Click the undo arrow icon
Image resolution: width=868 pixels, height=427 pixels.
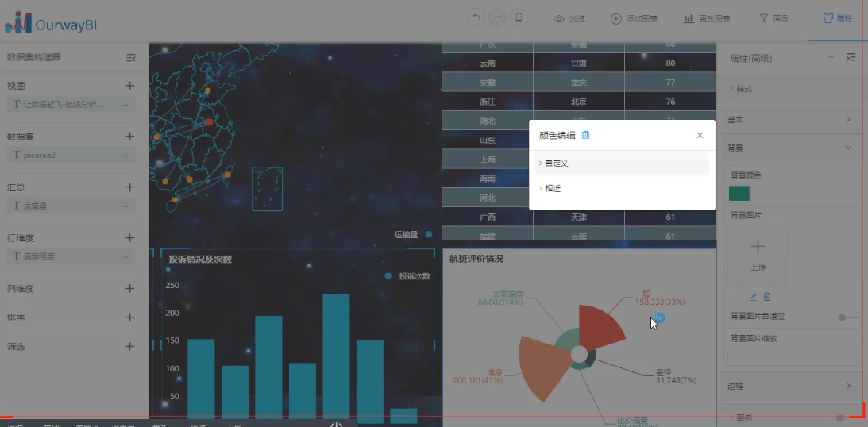pos(476,18)
